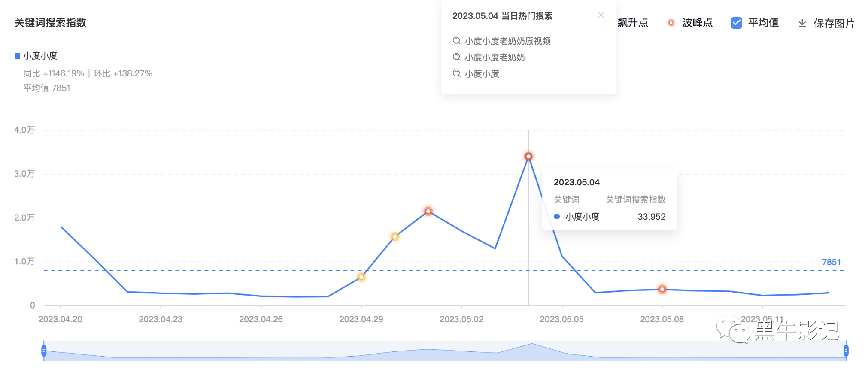Click the yellow surge marker at 2023.04.29
The width and height of the screenshot is (868, 369).
(x=361, y=277)
